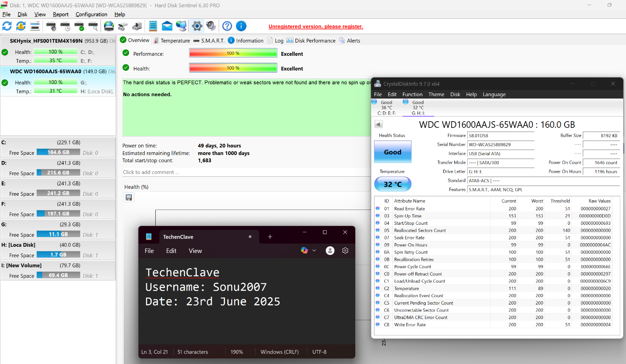The image size is (626, 364).
Task: Click the C: free space bar 164.6 GB
Action: click(x=58, y=152)
